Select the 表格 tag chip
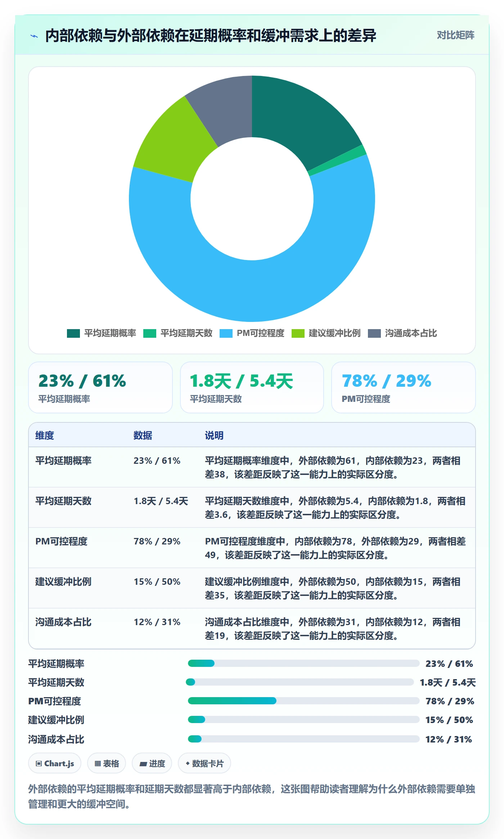This screenshot has height=839, width=504. (107, 763)
